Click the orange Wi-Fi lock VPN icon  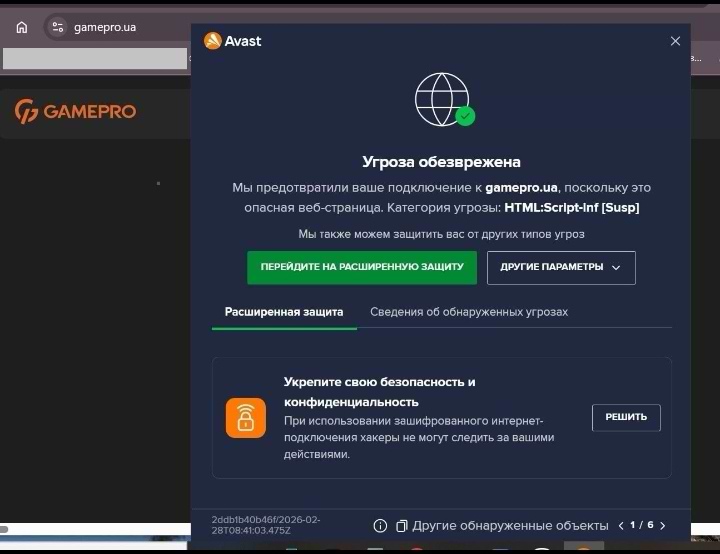pos(245,418)
